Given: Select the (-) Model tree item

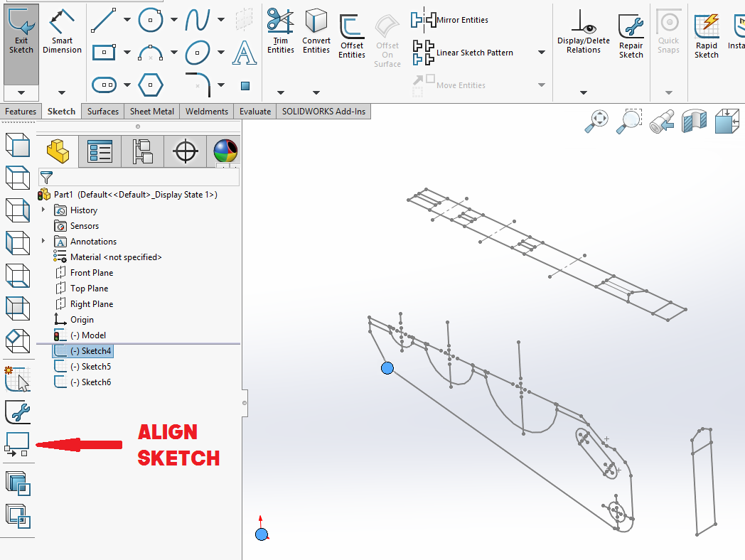Looking at the screenshot, I should point(80,335).
